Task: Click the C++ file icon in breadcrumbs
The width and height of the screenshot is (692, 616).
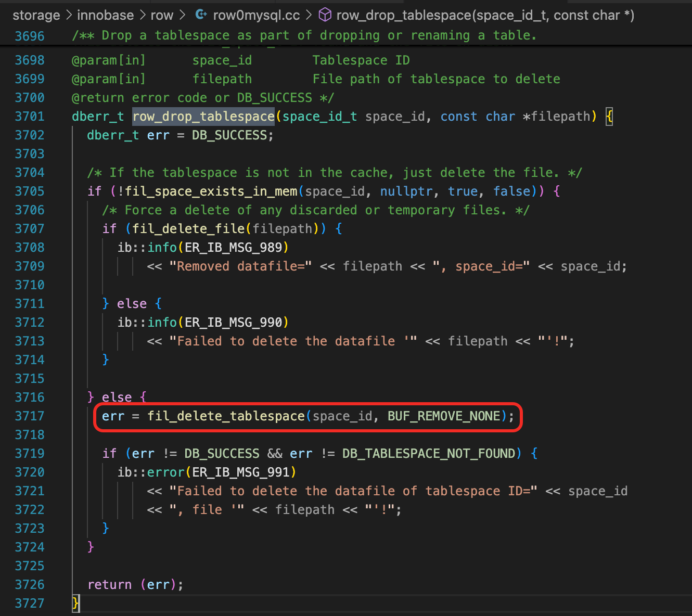Action: [201, 15]
